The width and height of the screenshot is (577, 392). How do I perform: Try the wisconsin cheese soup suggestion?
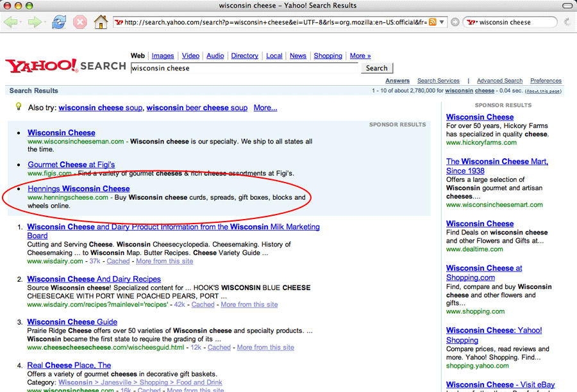101,108
